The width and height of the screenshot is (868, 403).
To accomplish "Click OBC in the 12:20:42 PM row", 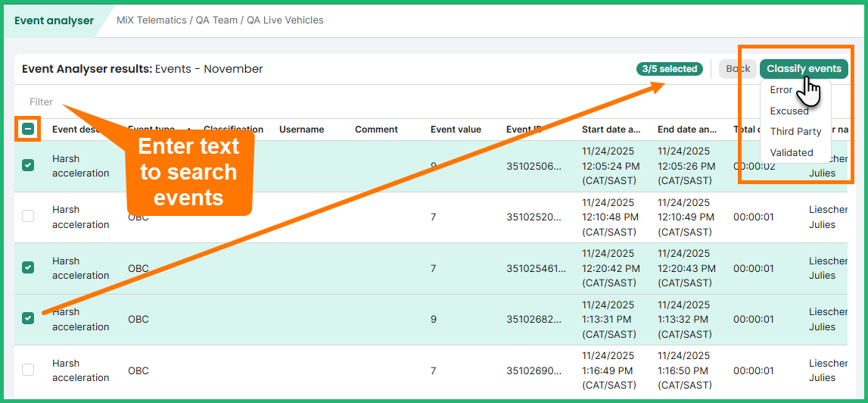I will coord(138,267).
